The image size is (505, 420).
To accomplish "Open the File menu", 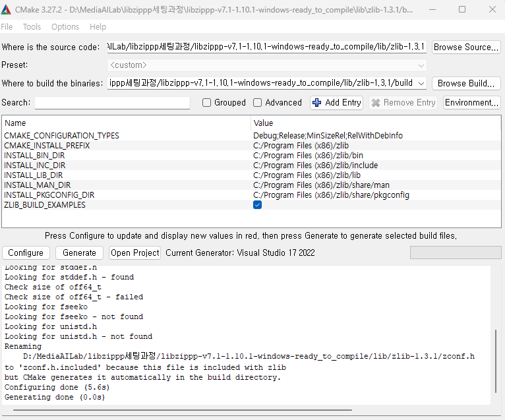I will coord(7,27).
